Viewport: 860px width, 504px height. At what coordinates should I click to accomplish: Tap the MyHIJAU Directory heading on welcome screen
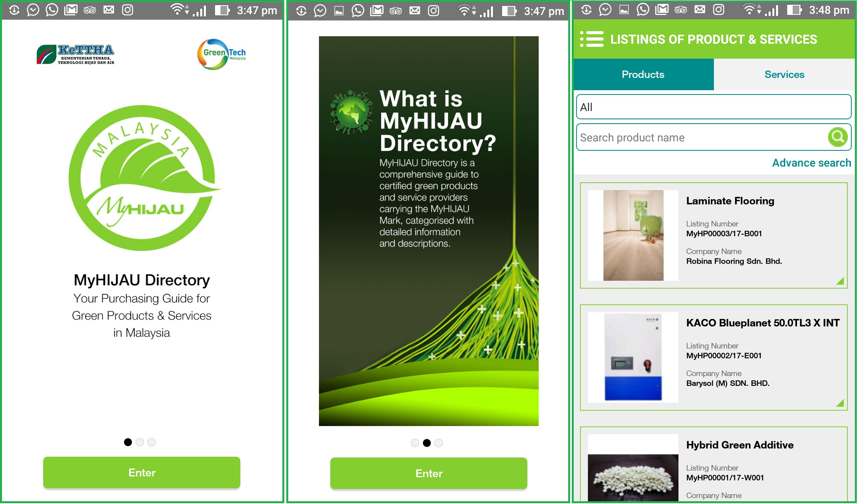[x=142, y=280]
